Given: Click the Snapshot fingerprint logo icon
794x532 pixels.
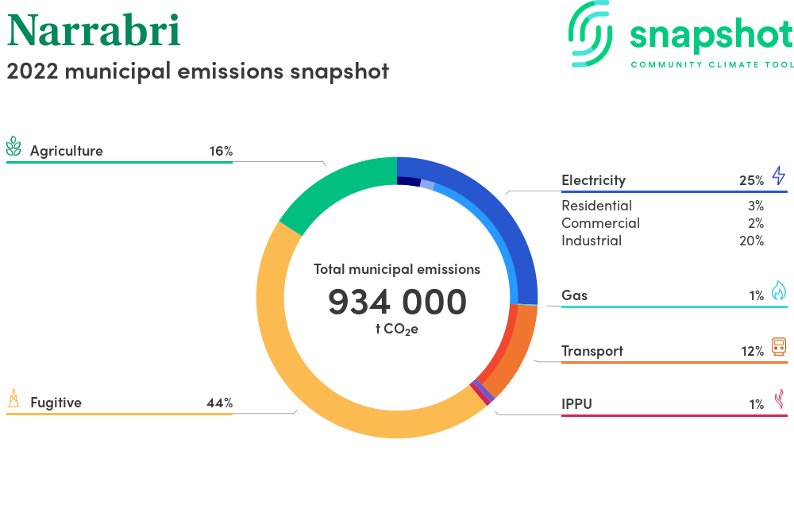Looking at the screenshot, I should 593,34.
